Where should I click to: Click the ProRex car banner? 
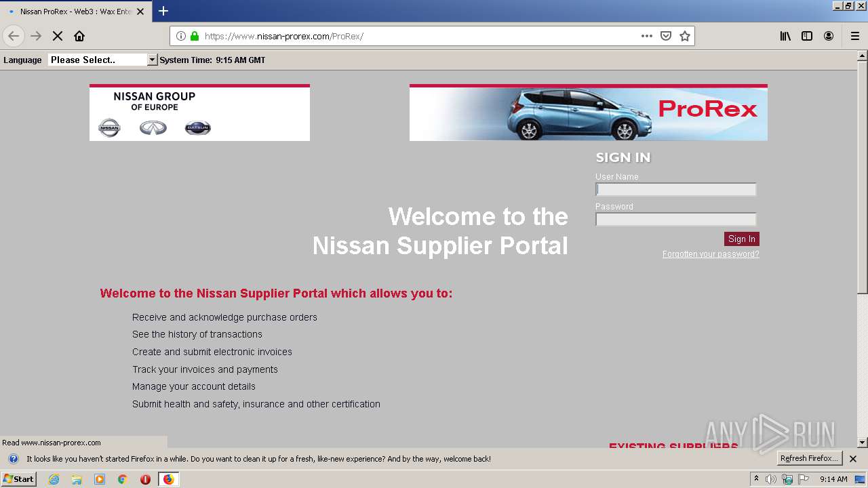pos(589,113)
